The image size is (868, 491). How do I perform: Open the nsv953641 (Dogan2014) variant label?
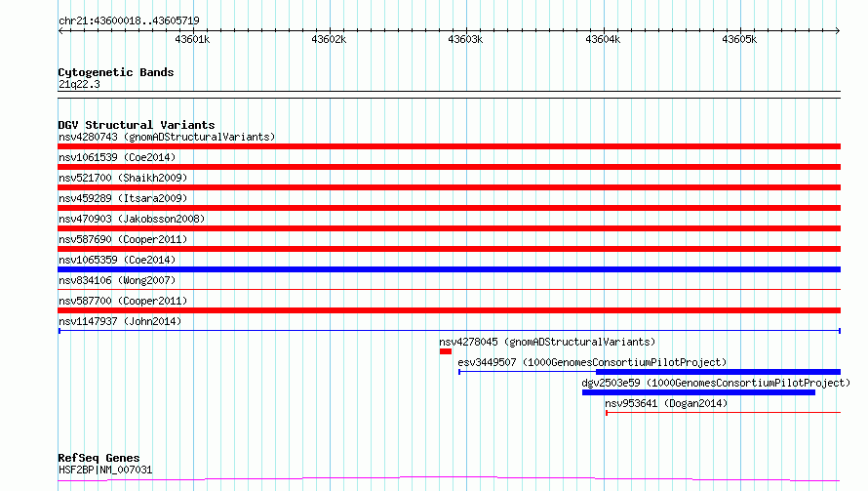pos(666,403)
